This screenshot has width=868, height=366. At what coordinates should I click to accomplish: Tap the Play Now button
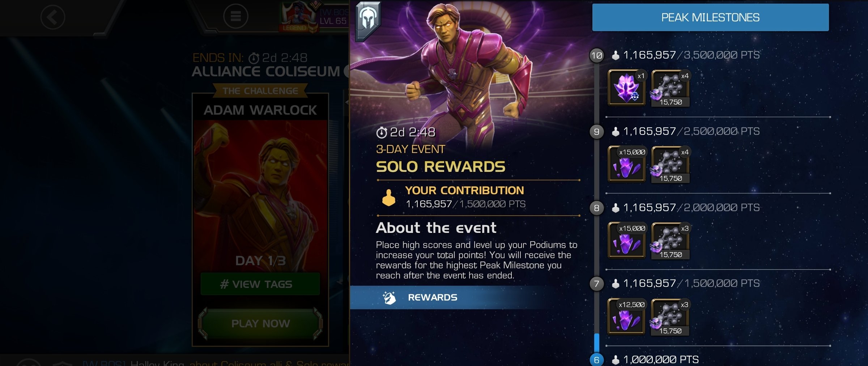(260, 323)
